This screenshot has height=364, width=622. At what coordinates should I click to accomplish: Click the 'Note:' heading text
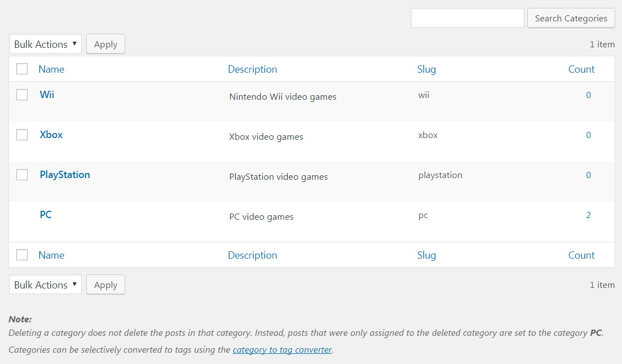coord(20,319)
